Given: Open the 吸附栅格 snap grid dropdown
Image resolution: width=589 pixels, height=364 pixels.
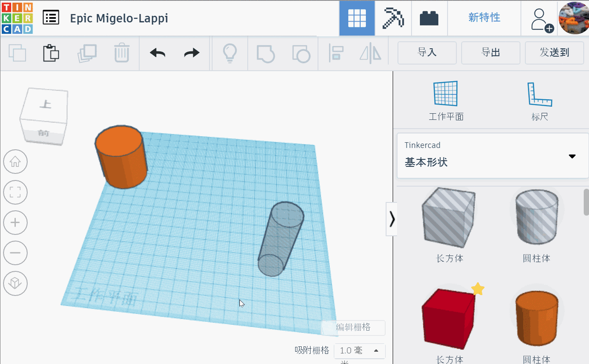Looking at the screenshot, I should point(360,350).
